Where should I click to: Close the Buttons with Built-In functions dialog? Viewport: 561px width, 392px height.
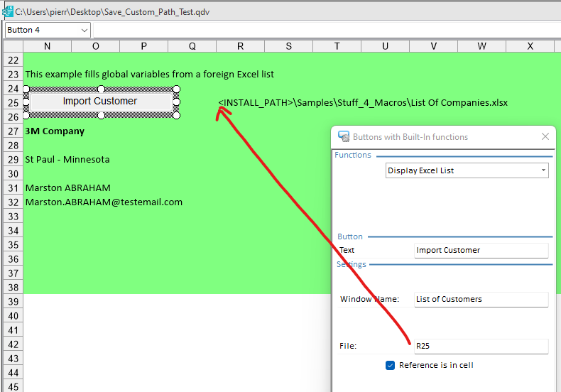coord(545,137)
